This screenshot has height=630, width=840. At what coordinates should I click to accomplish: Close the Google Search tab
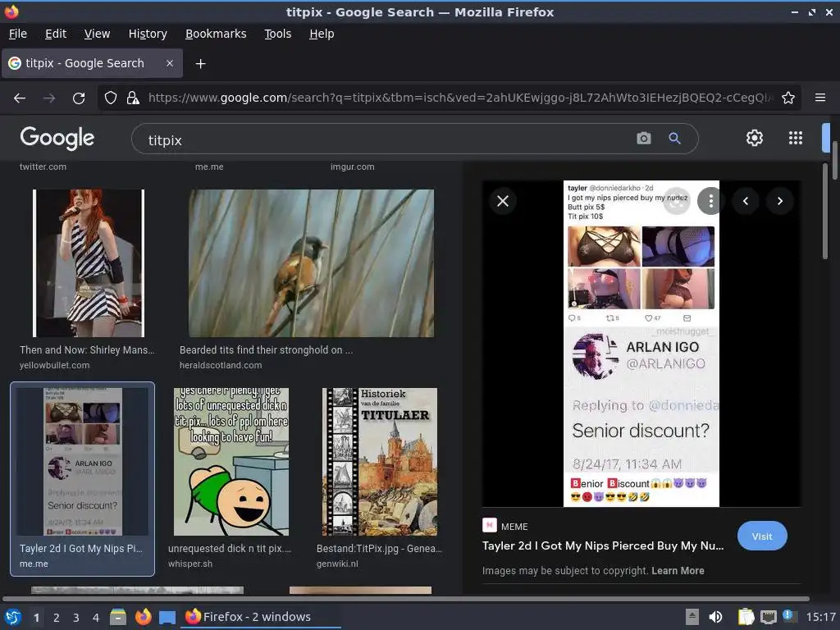[169, 63]
